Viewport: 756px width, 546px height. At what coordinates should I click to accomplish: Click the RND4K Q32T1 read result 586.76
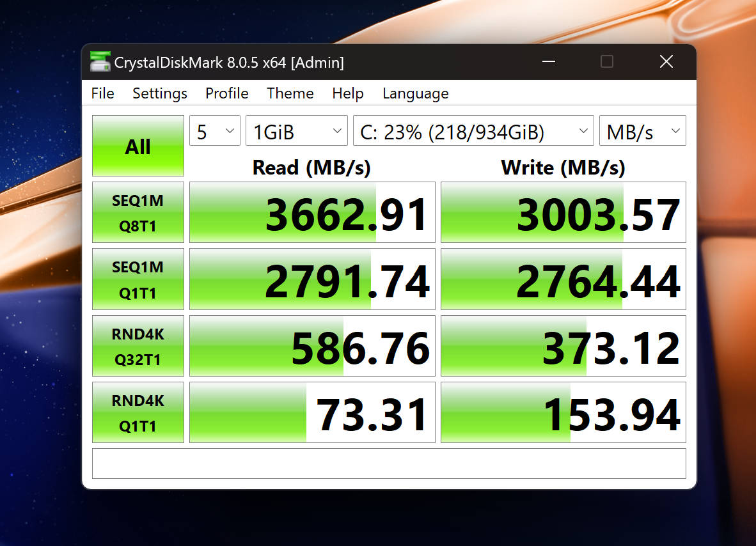[312, 346]
